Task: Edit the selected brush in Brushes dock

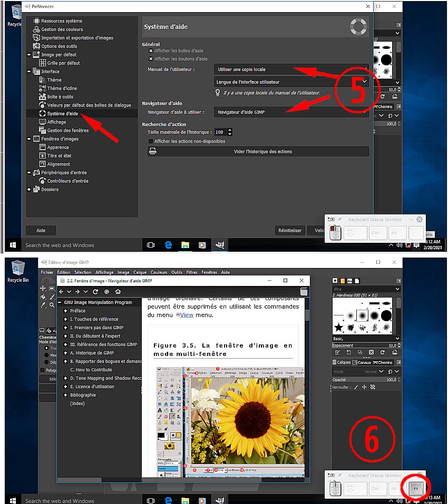Action: click(x=337, y=352)
